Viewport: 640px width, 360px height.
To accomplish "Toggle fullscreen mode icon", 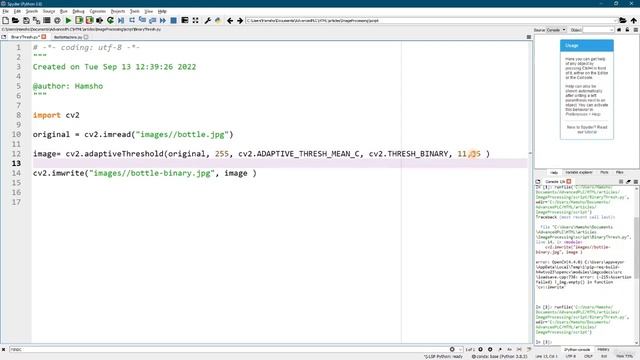I will (x=196, y=20).
